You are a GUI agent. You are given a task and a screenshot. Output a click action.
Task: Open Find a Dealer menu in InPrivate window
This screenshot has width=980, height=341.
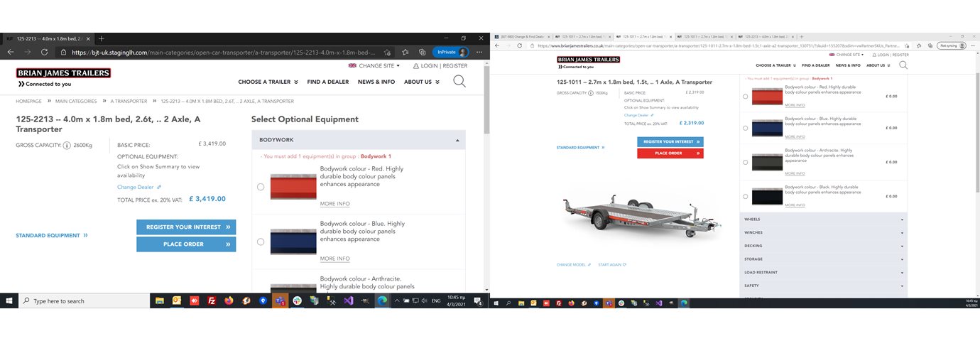[327, 82]
